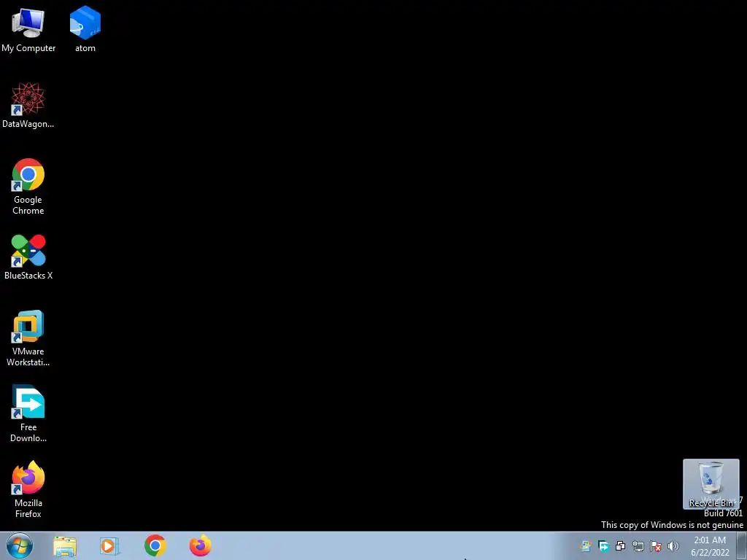Select the Mozilla Firefox desktop shortcut
Viewport: 747px width, 560px height.
[x=28, y=489]
